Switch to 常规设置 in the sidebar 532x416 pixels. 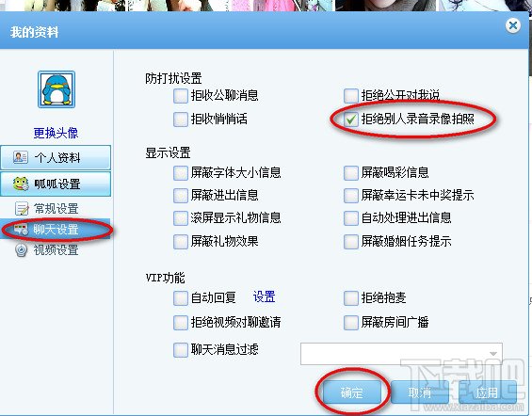56,209
